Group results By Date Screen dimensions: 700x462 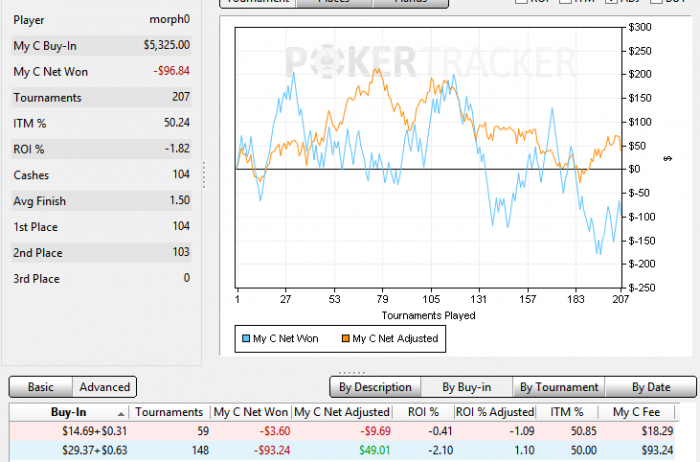[651, 387]
